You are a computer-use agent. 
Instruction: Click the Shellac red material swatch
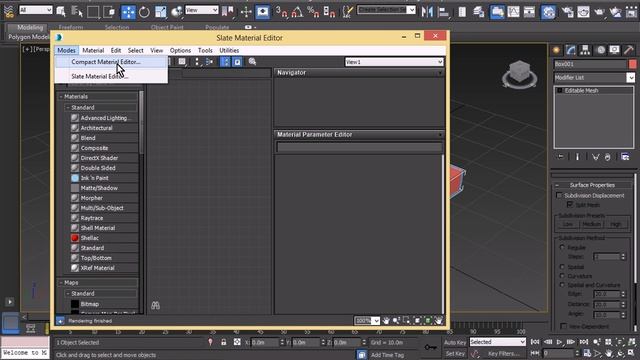tap(75, 238)
